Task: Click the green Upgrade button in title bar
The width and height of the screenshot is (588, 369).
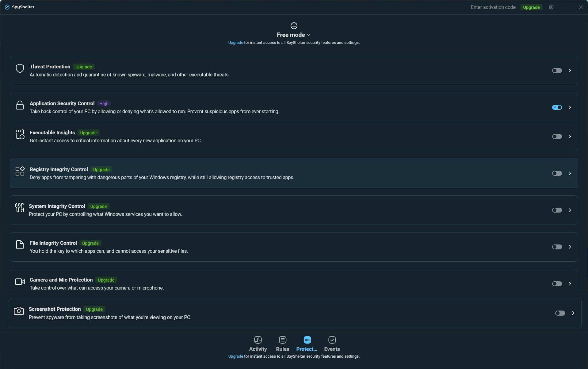Action: (531, 7)
